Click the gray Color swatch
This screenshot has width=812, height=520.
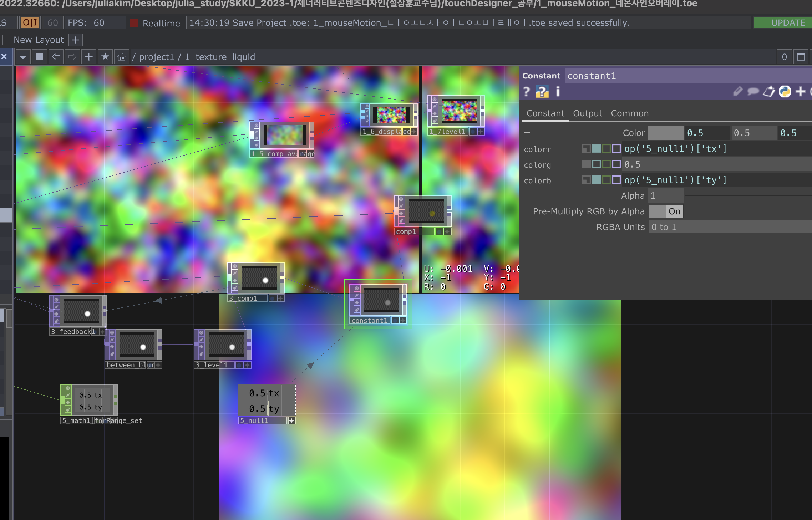point(665,133)
